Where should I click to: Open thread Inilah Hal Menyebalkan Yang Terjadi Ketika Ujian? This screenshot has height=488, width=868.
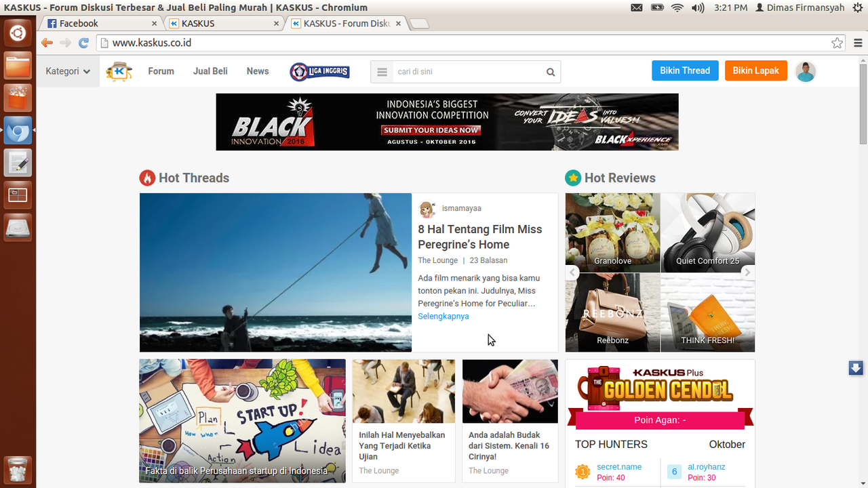pos(402,446)
